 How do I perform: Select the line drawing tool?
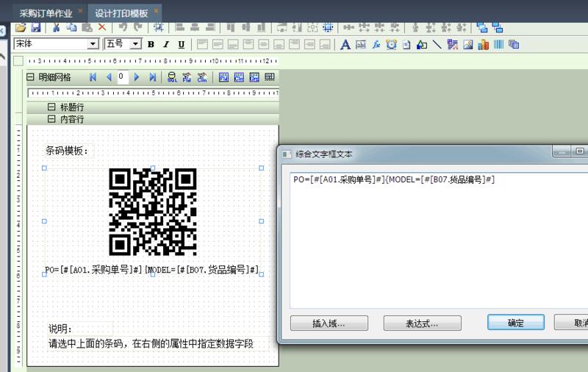[437, 45]
